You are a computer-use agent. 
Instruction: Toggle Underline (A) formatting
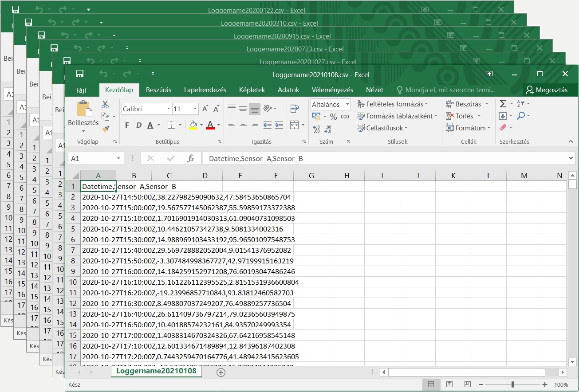click(150, 125)
